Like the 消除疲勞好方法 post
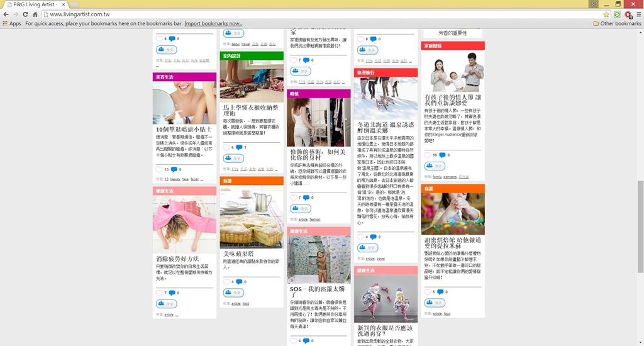The width and height of the screenshot is (644, 346). tap(159, 293)
